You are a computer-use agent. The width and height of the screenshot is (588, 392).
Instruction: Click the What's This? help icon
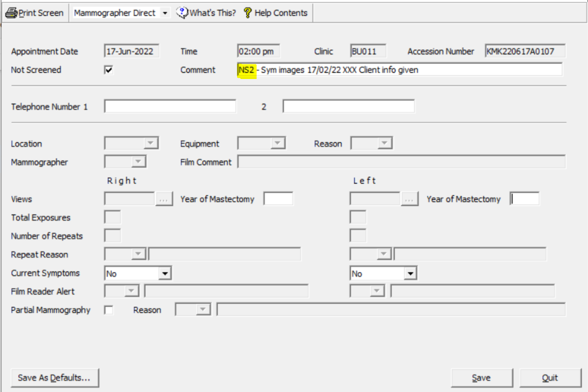tap(182, 13)
